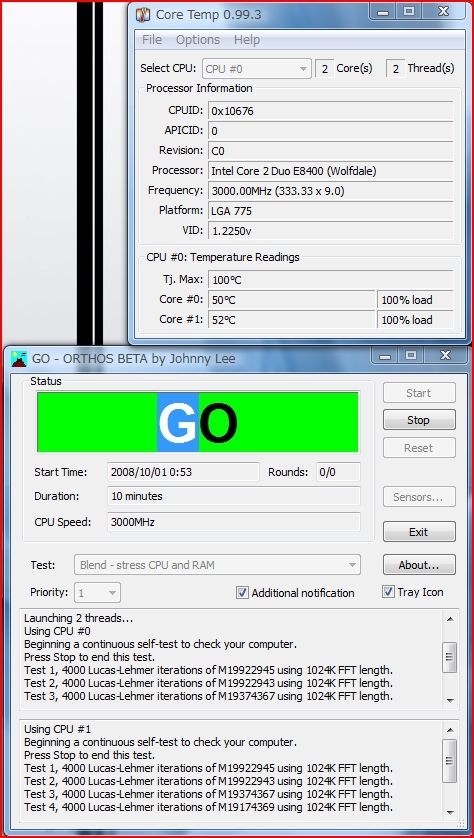
Task: Open the Priority dropdown
Action: tap(97, 593)
